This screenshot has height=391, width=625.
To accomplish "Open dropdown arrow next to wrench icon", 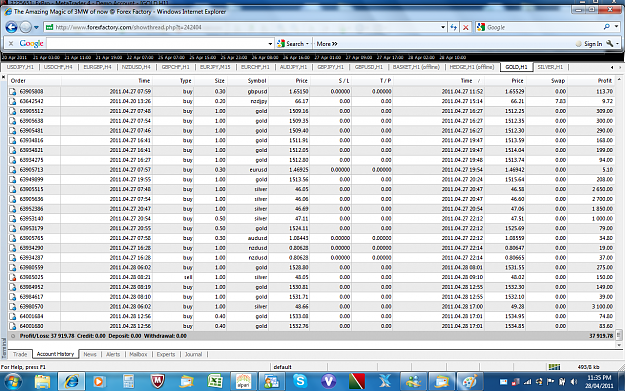I will 617,44.
